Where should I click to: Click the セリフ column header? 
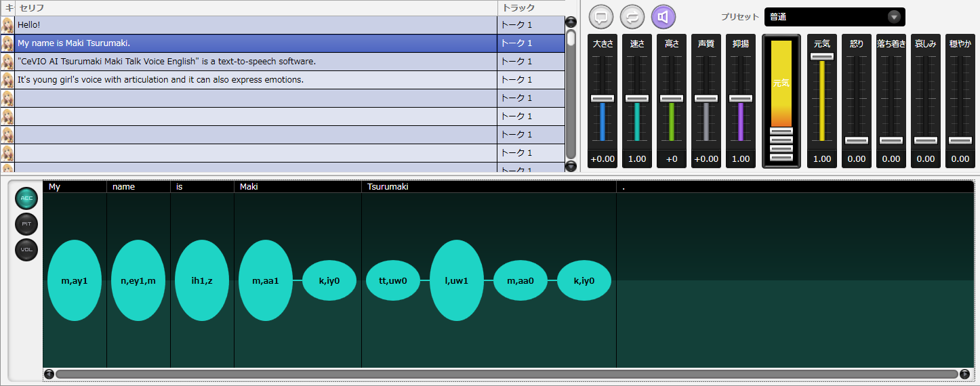click(256, 8)
